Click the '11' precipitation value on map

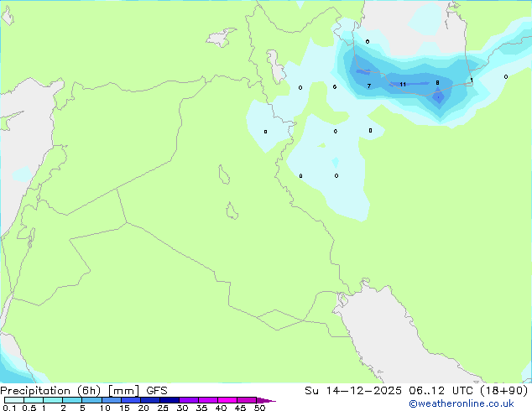[403, 85]
